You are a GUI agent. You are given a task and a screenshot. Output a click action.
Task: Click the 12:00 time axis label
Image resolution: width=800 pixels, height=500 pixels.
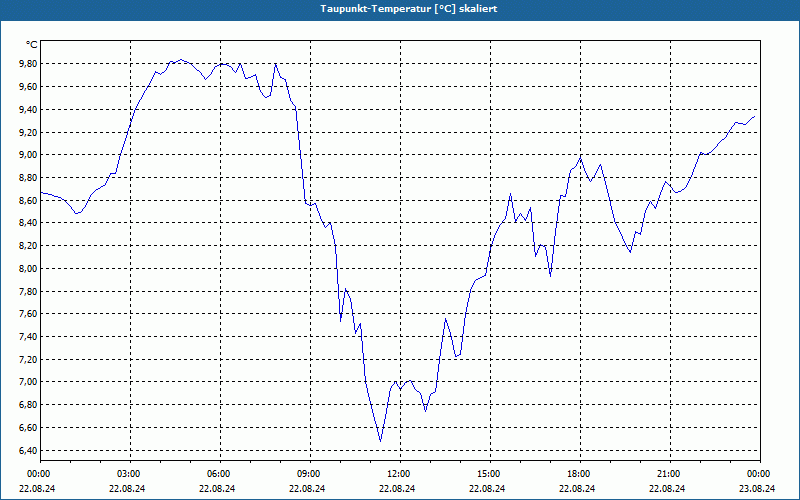[401, 474]
